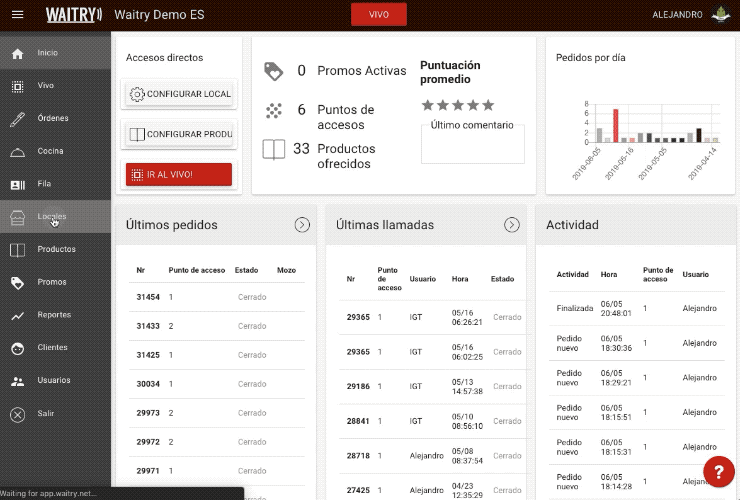Select Salir to log out

point(55,414)
